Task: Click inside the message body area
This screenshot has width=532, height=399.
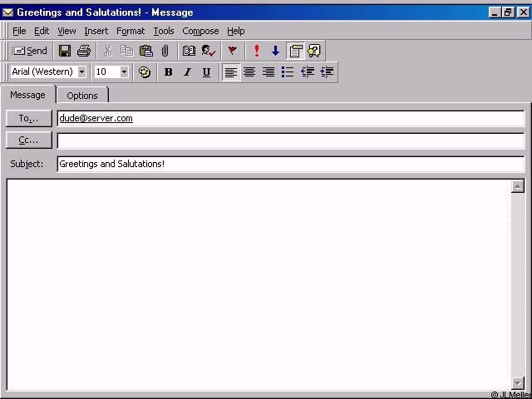Action: [259, 285]
